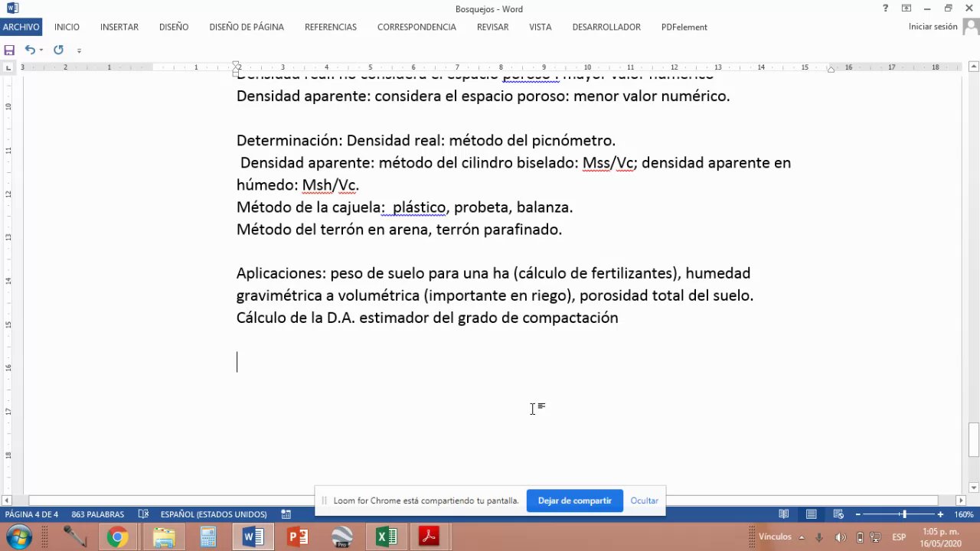The image size is (980, 551).
Task: Switch to Read Mode view
Action: (784, 514)
